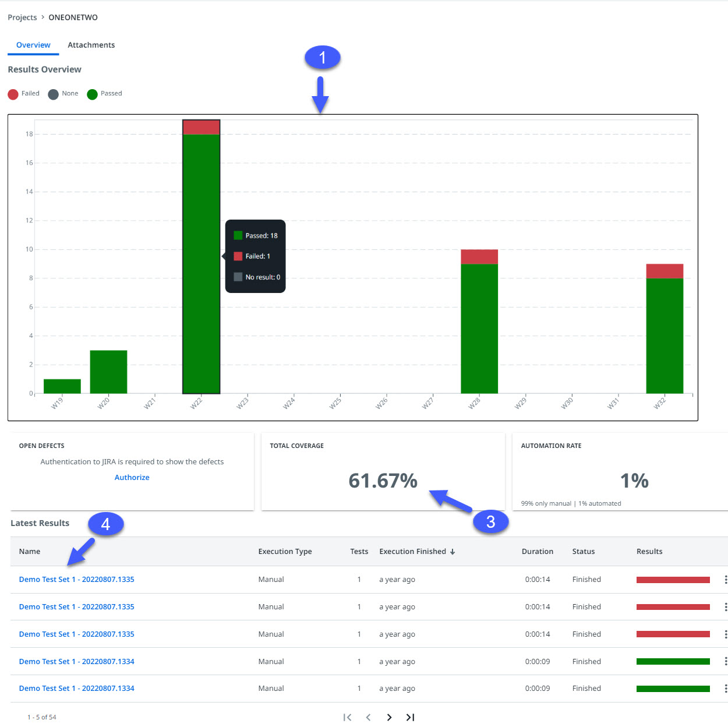The image size is (728, 727).
Task: Jump to the last results page
Action: coord(410,717)
